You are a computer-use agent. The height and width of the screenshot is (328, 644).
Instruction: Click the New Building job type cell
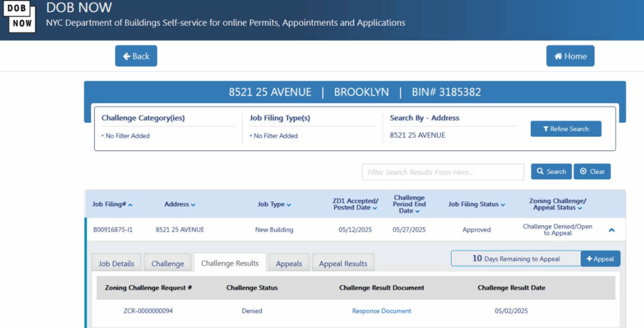click(274, 230)
